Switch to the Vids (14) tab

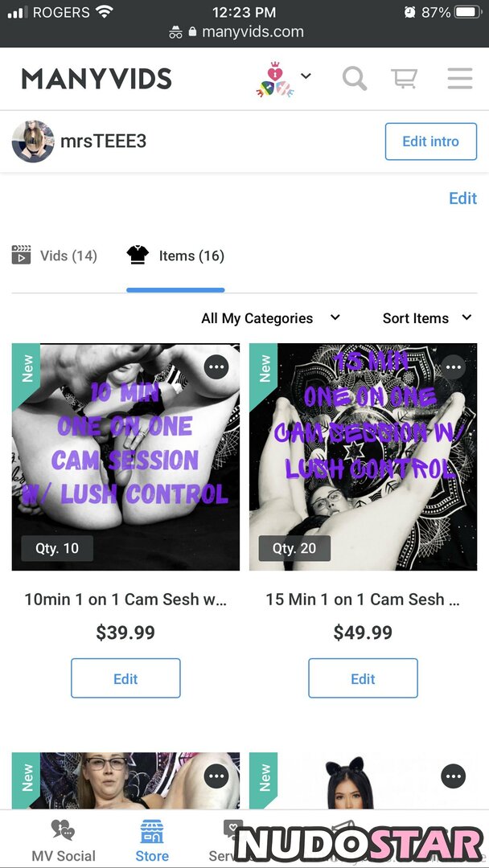[x=54, y=256]
